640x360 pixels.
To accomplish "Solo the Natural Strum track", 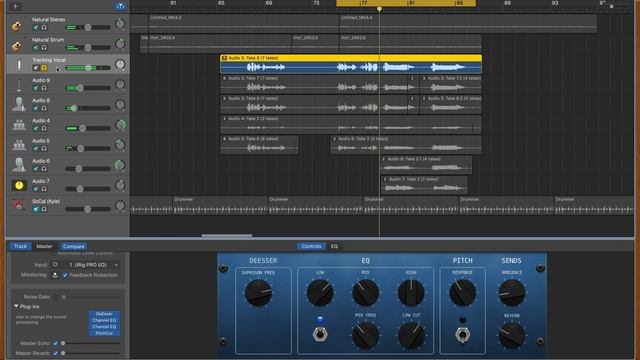I will tap(44, 48).
